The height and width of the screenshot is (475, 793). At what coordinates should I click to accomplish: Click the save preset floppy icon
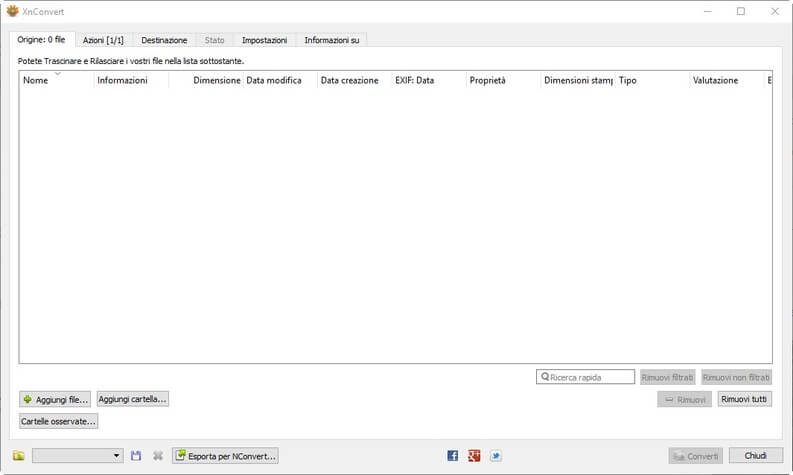(136, 456)
